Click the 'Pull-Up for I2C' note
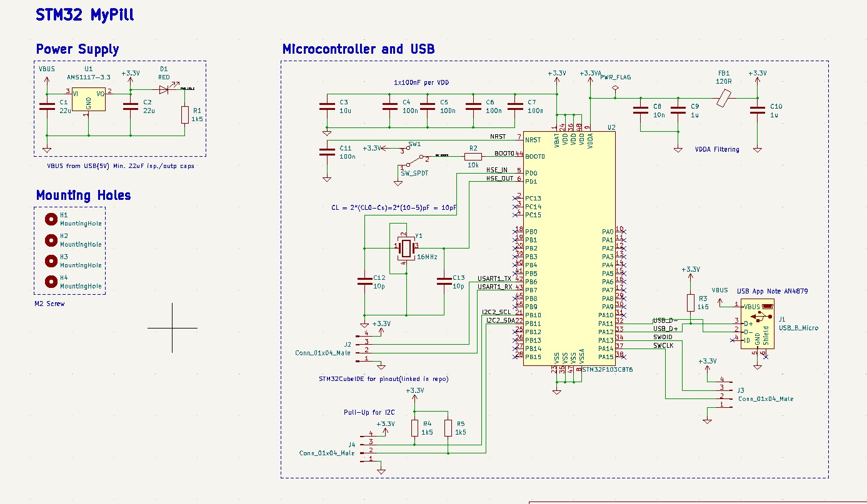 tap(369, 412)
